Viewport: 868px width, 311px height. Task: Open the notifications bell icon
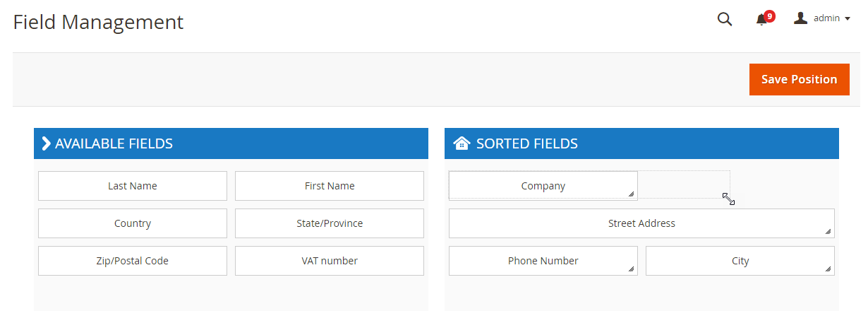click(x=761, y=20)
